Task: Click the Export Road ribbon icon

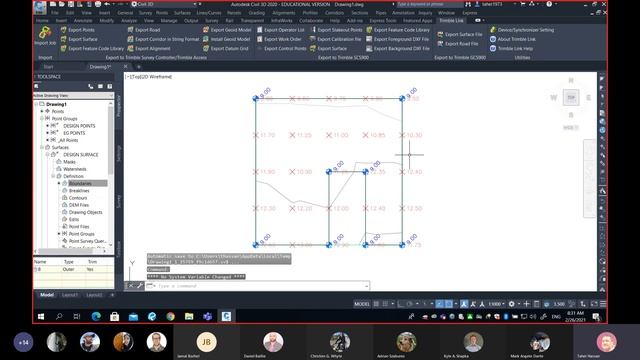Action: (131, 30)
